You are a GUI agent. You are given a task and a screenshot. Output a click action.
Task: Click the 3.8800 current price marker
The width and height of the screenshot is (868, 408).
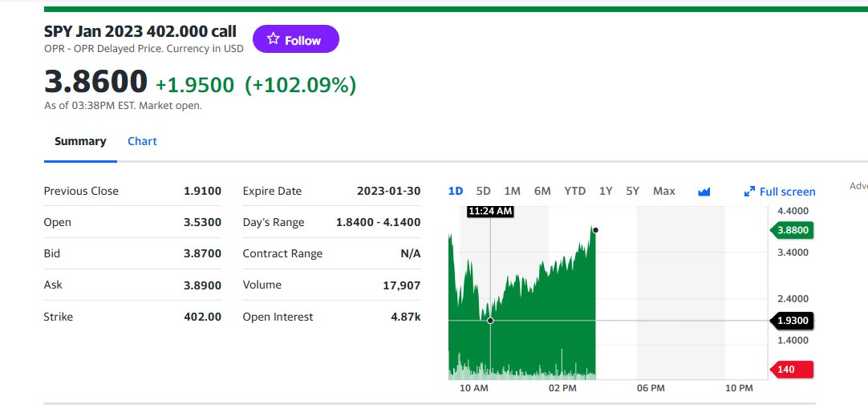coord(792,231)
